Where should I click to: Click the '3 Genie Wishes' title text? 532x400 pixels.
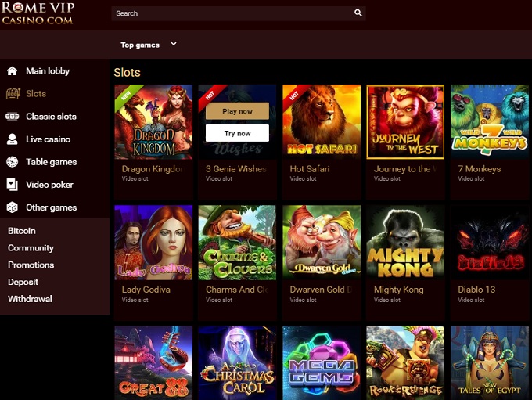point(236,169)
